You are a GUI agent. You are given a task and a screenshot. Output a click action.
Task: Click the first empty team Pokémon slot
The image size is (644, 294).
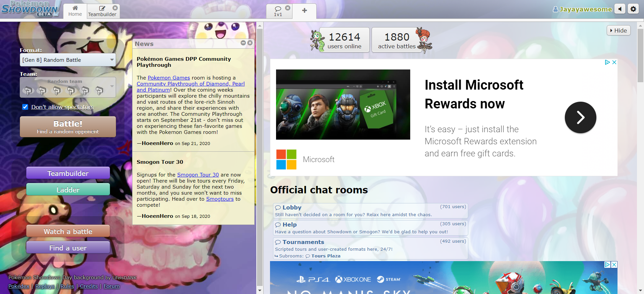click(x=28, y=90)
